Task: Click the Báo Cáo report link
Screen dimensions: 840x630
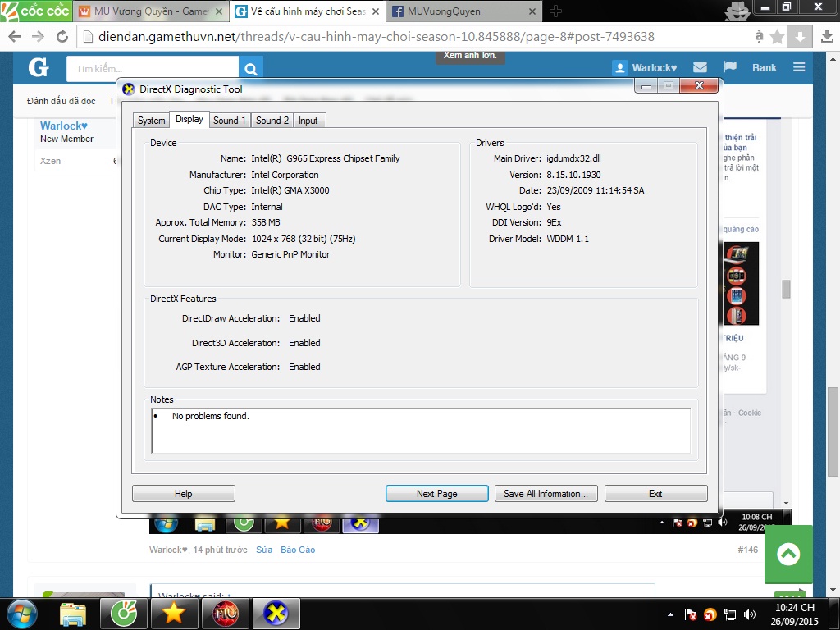Action: click(x=298, y=550)
